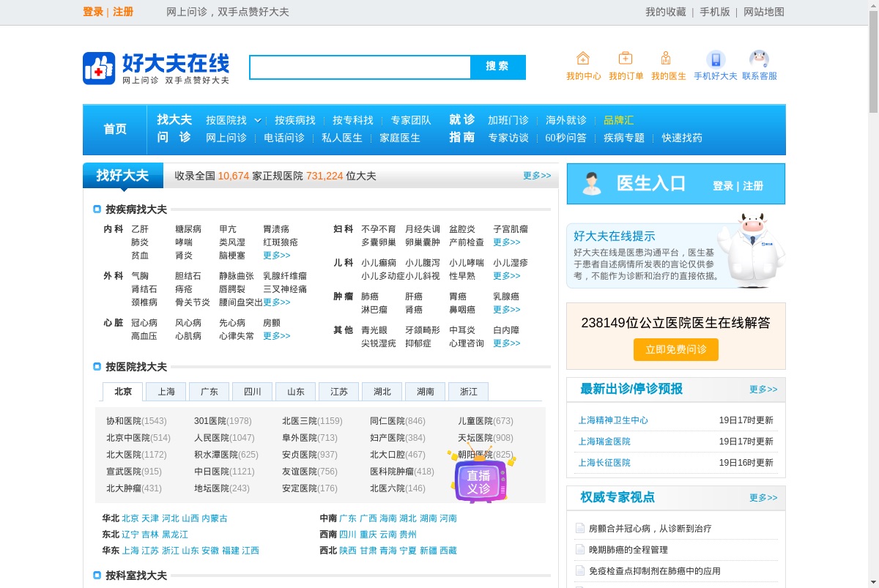Open 301医院 link
Screen dimensions: 879x588
click(210, 421)
